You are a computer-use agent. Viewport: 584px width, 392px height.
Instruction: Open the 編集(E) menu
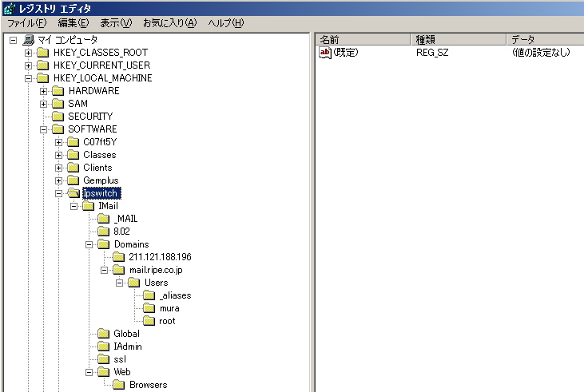[73, 23]
